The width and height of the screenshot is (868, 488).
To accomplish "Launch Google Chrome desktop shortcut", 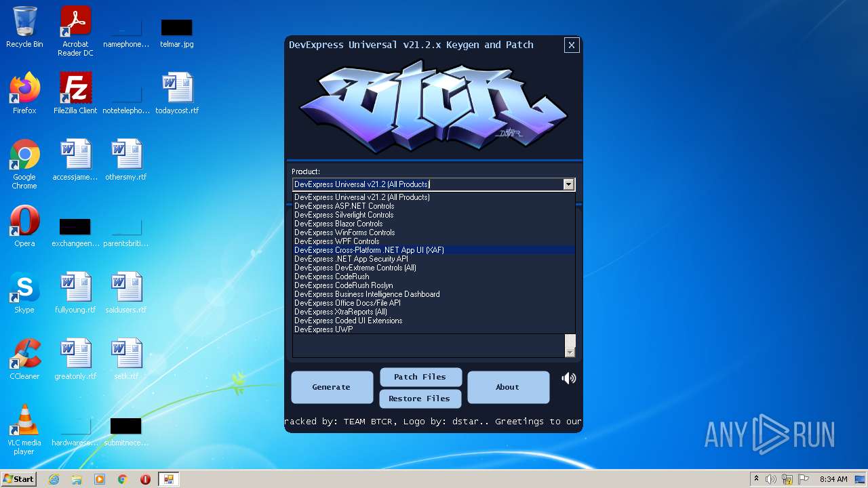I will [24, 165].
